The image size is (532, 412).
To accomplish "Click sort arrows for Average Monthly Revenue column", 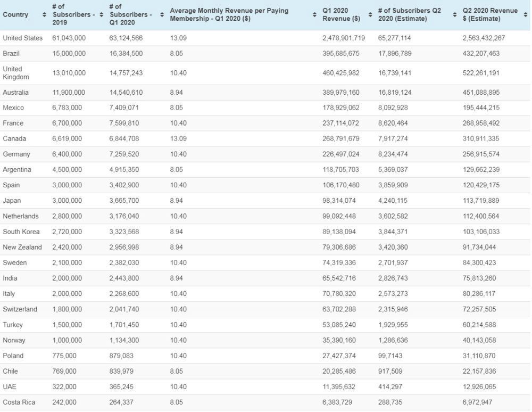I will pyautogui.click(x=315, y=14).
